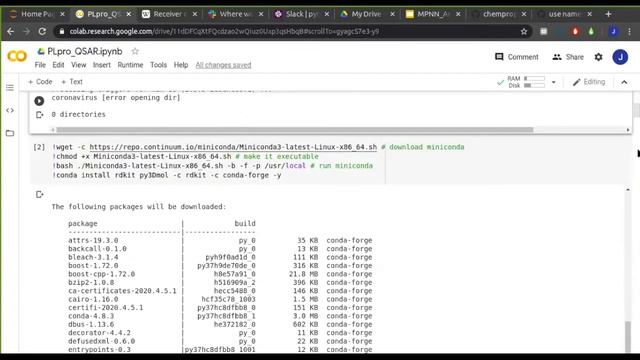This screenshot has height=360, width=640.
Task: Click the conda install rdkit code line
Action: pos(167,175)
